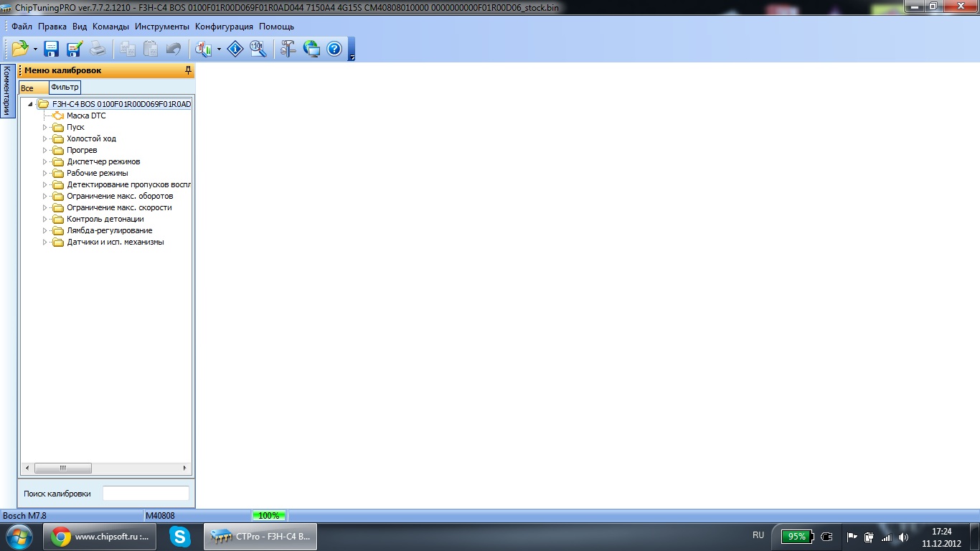Expand the Пуск folder
The height and width of the screenshot is (551, 980).
[44, 127]
